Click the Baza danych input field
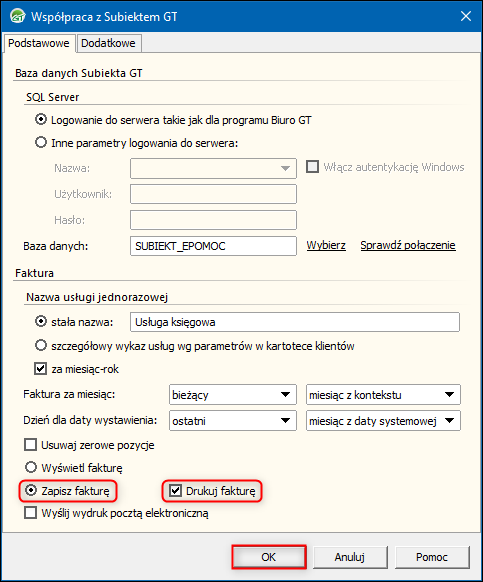This screenshot has width=483, height=582. 213,246
